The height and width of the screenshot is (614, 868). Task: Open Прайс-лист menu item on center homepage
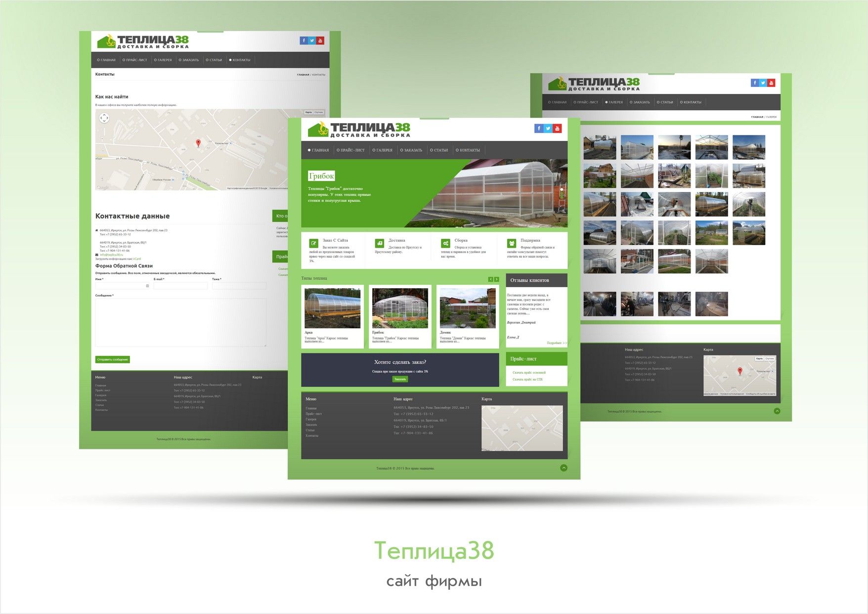coord(351,150)
